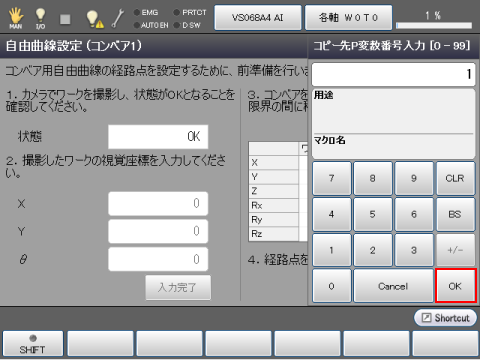Click the BS backspace key
Screen dimensions: 480x360
[455, 214]
